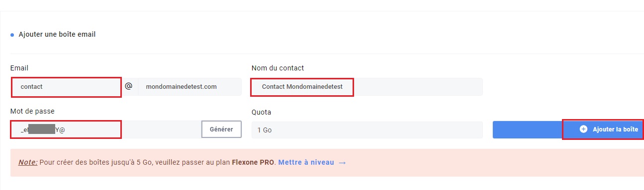Click the @ symbol between email fields

coord(128,86)
